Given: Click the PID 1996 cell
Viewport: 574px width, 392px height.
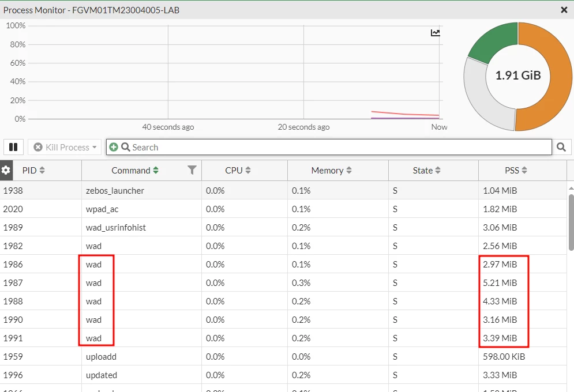Looking at the screenshot, I should coord(13,375).
